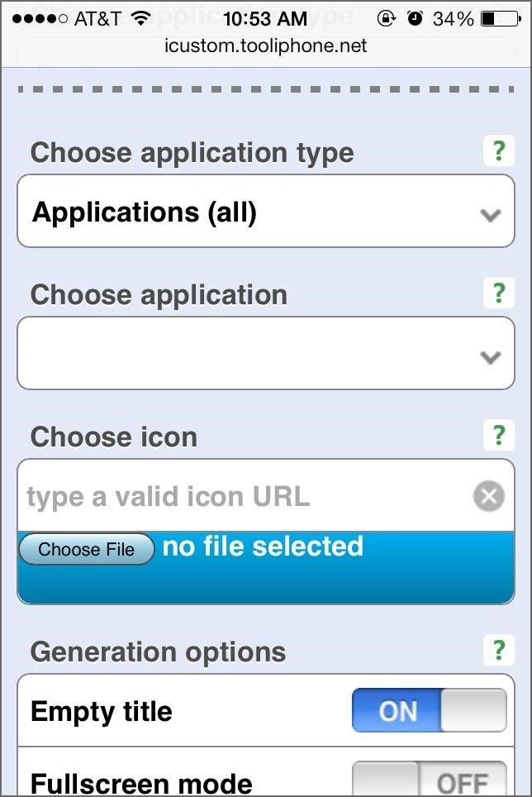Expand the empty Choose application dropdown
Viewport: 532px width, 797px height.
tap(264, 353)
